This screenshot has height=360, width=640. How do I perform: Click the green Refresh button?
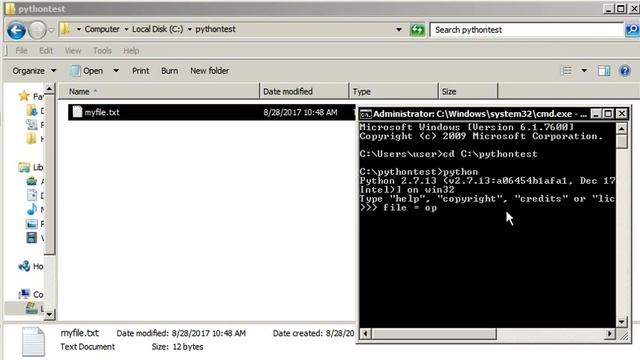click(x=417, y=30)
